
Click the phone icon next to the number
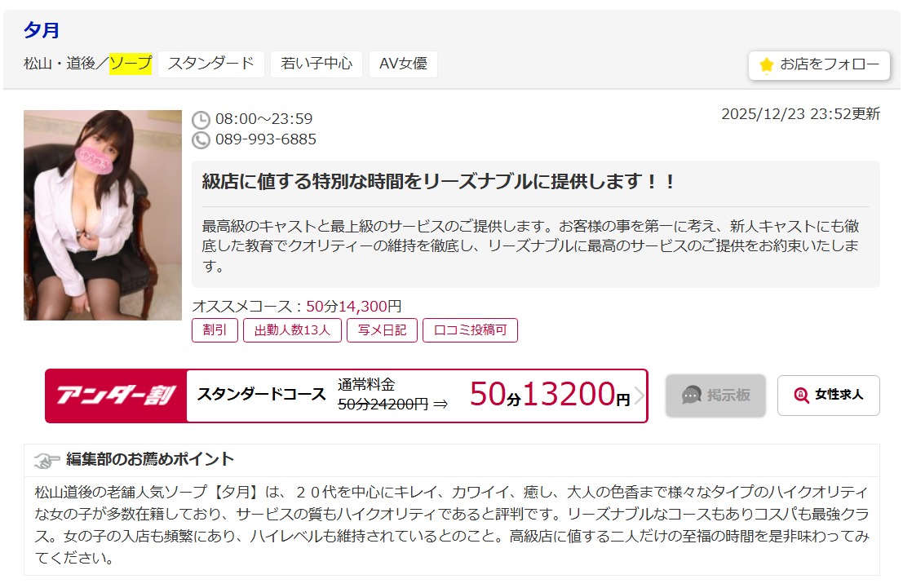point(201,140)
